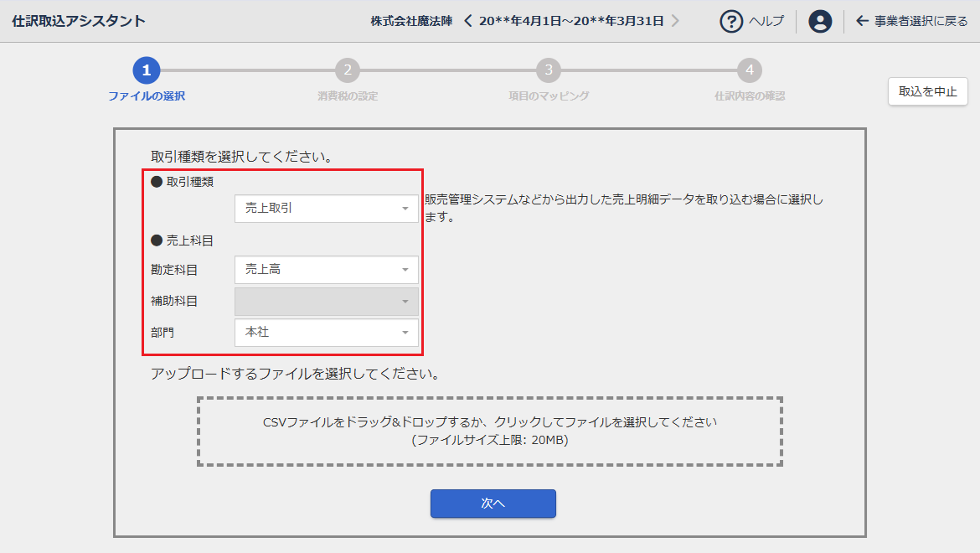Open the 取引種類 dropdown showing 売上取引
Screen dimensions: 980x553
coord(326,209)
